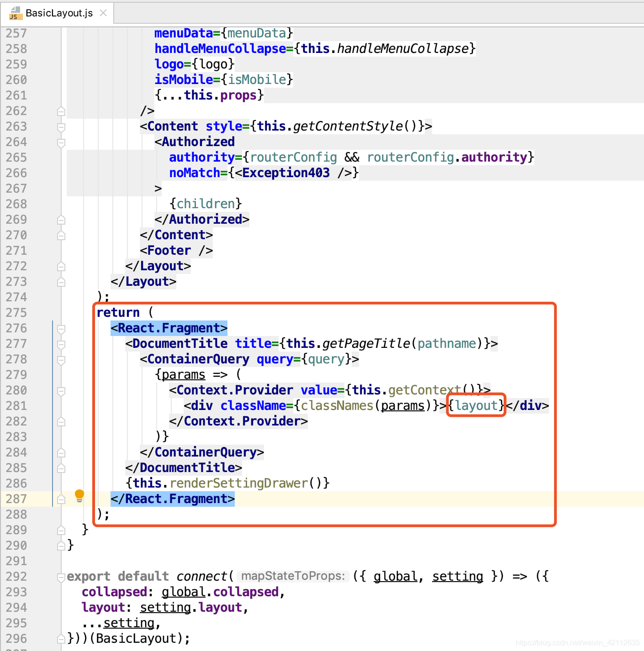
Task: Click 'getContentStyle' method call
Action: [x=348, y=126]
